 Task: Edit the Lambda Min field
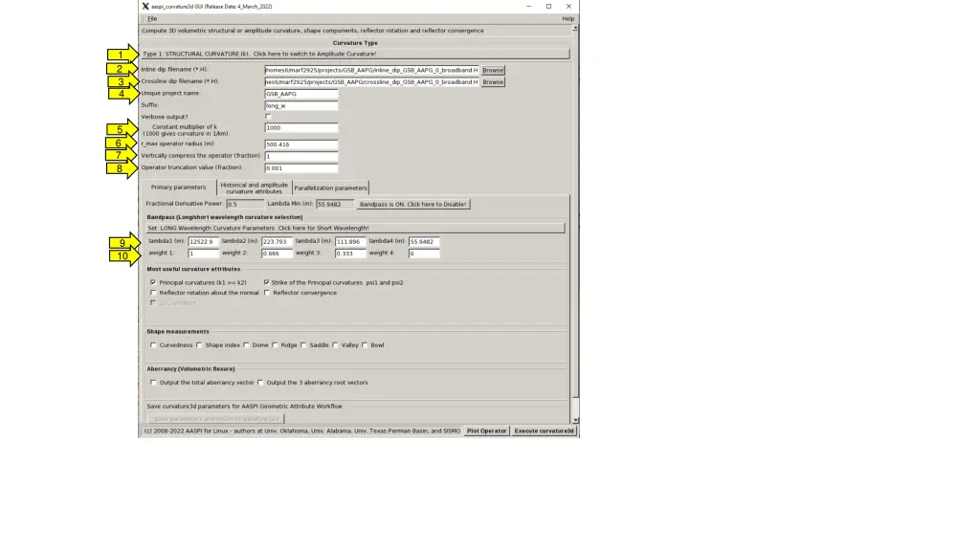click(334, 205)
